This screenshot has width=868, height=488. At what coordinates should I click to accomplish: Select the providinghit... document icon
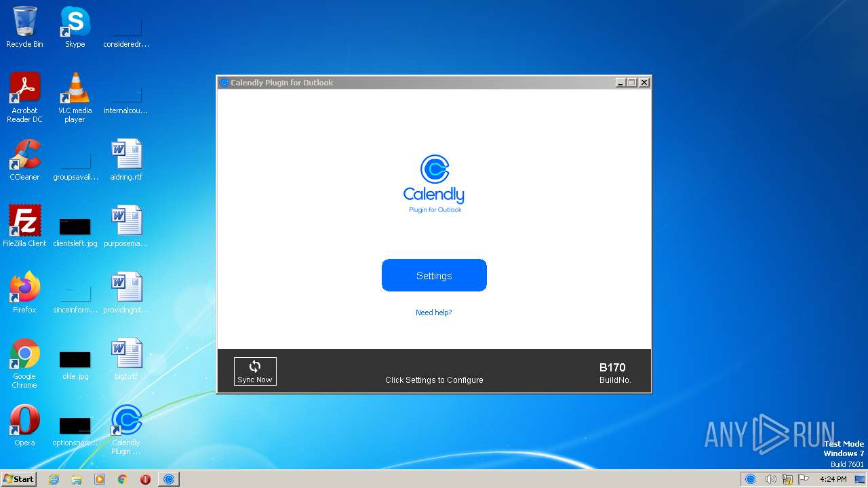pyautogui.click(x=126, y=293)
